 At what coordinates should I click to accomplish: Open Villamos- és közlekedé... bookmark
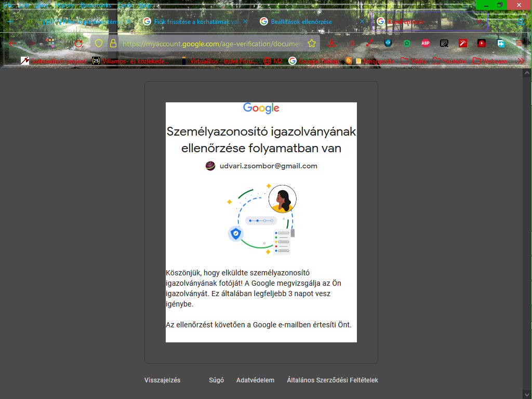(130, 61)
